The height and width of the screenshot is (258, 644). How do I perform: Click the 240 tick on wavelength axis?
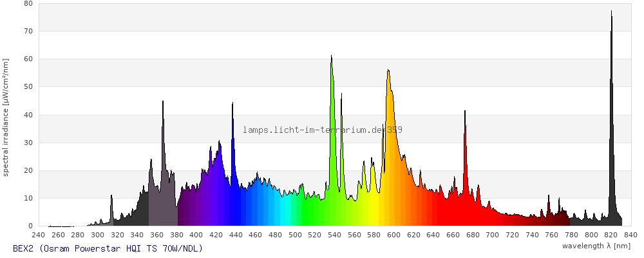click(x=38, y=234)
